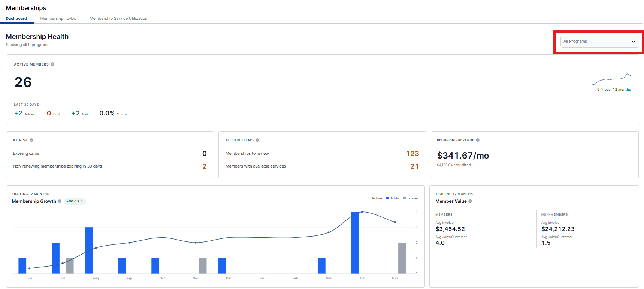Toggle the Active line legend entry

click(x=374, y=198)
